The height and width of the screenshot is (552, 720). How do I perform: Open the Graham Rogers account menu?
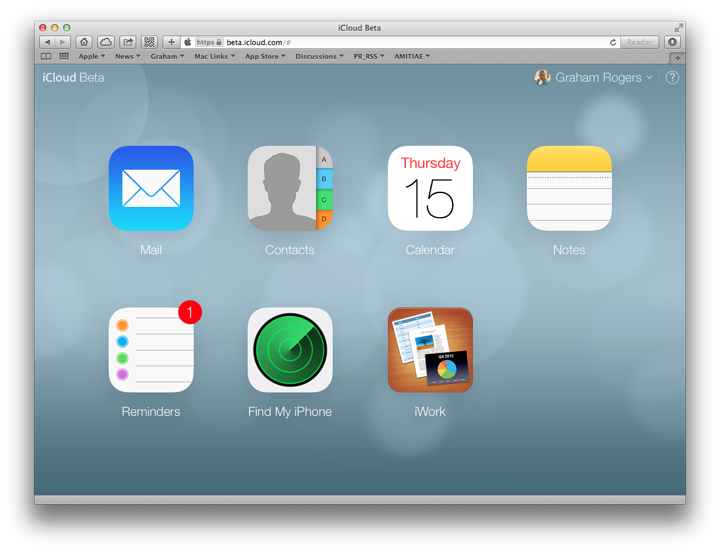(603, 78)
